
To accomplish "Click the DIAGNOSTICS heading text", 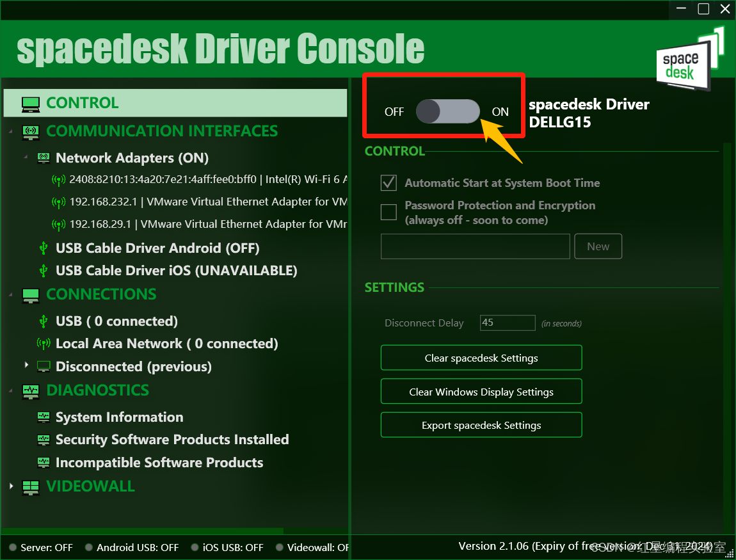I will click(x=98, y=390).
